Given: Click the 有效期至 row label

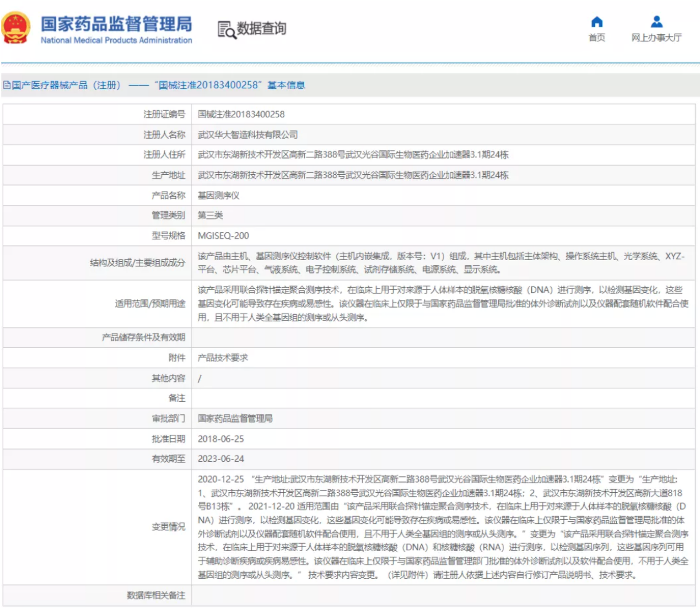Looking at the screenshot, I should 168,459.
